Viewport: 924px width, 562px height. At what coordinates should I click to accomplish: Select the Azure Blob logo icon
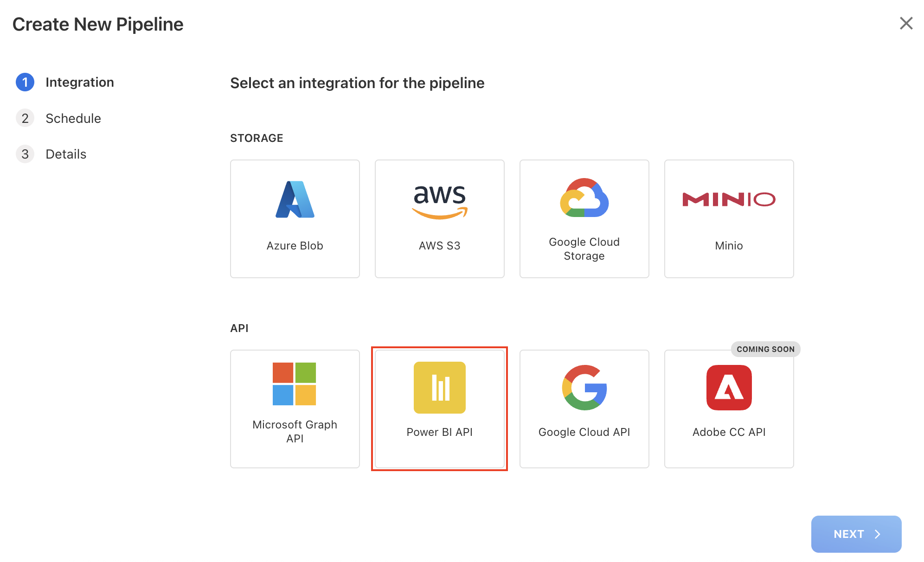coord(295,199)
